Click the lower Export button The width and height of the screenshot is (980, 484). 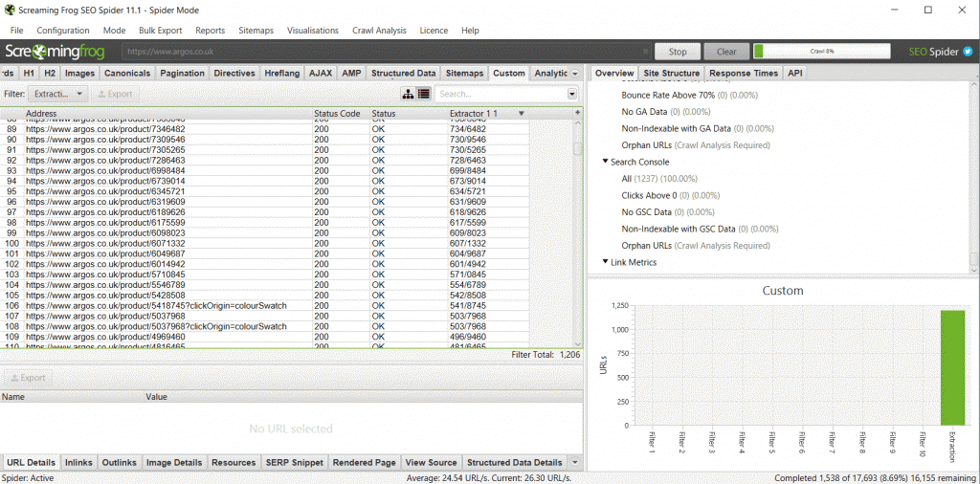(29, 378)
